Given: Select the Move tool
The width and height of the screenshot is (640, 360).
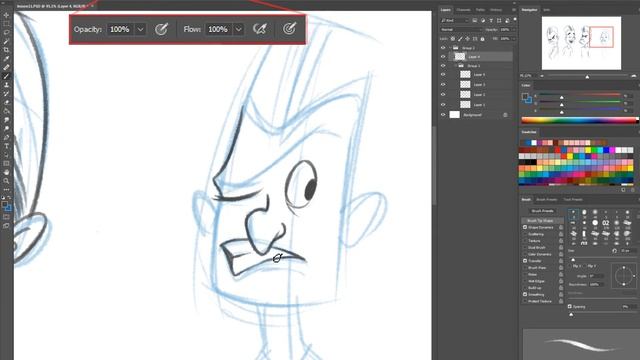Looking at the screenshot, I should point(6,15).
